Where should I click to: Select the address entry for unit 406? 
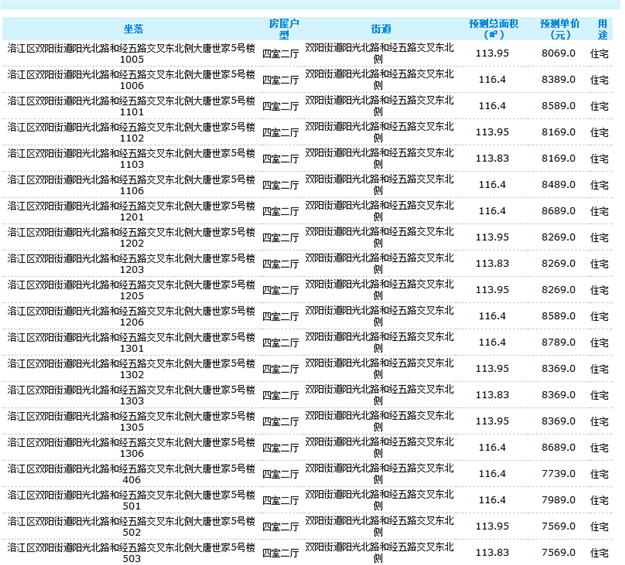(132, 472)
